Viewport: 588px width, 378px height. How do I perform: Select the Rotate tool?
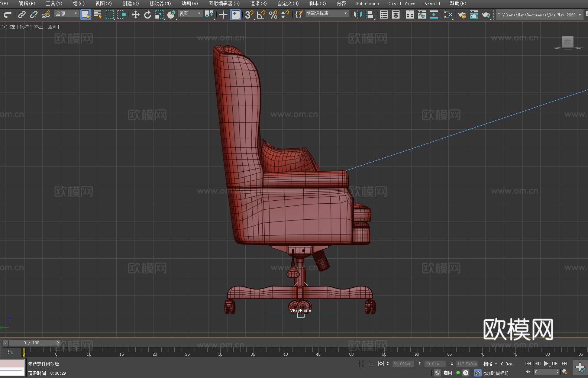[x=148, y=14]
